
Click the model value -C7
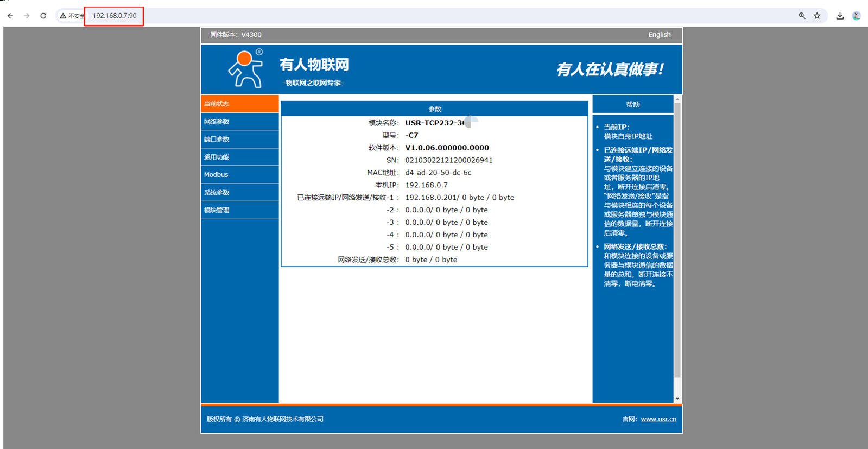pos(411,135)
